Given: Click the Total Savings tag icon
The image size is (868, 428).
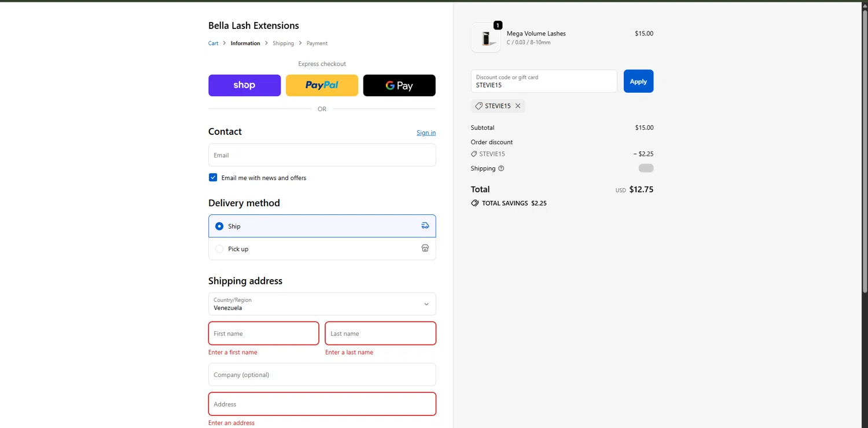Looking at the screenshot, I should 475,203.
